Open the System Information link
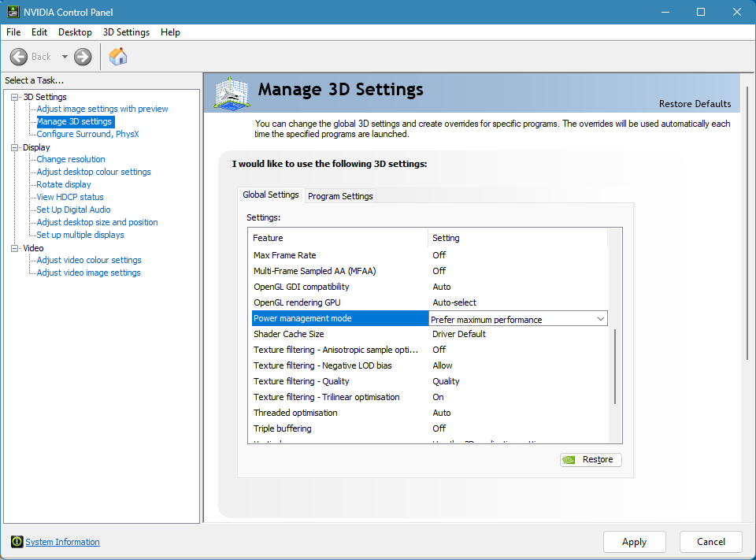 point(62,542)
